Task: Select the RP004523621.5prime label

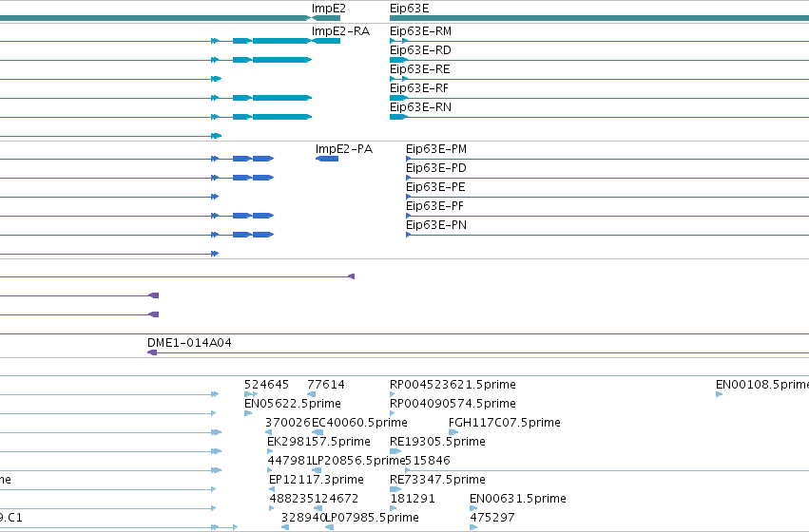Action: pyautogui.click(x=453, y=385)
